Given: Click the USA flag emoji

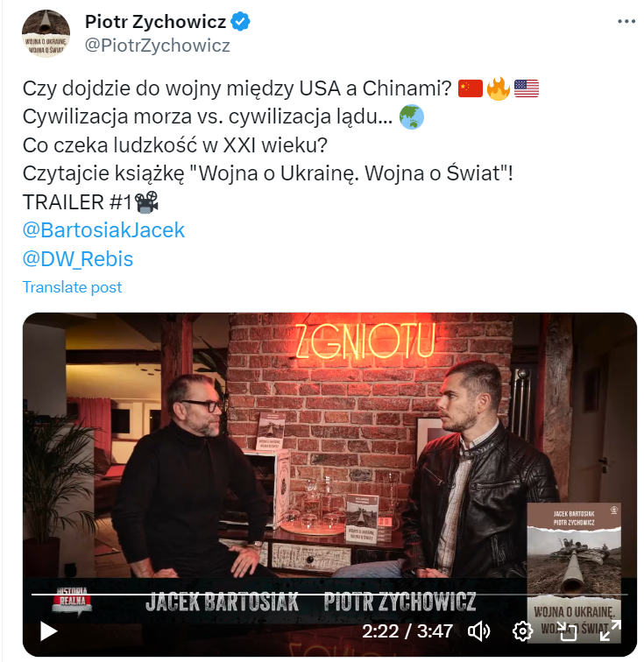Looking at the screenshot, I should click(x=527, y=88).
